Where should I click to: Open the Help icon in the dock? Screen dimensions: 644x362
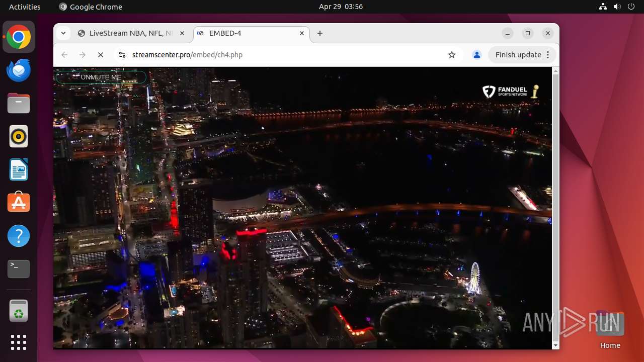click(19, 236)
